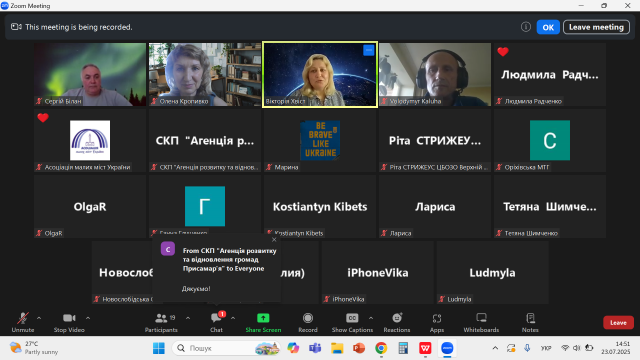The height and width of the screenshot is (360, 640).
Task: Open File Explorer from the taskbar
Action: [337, 348]
